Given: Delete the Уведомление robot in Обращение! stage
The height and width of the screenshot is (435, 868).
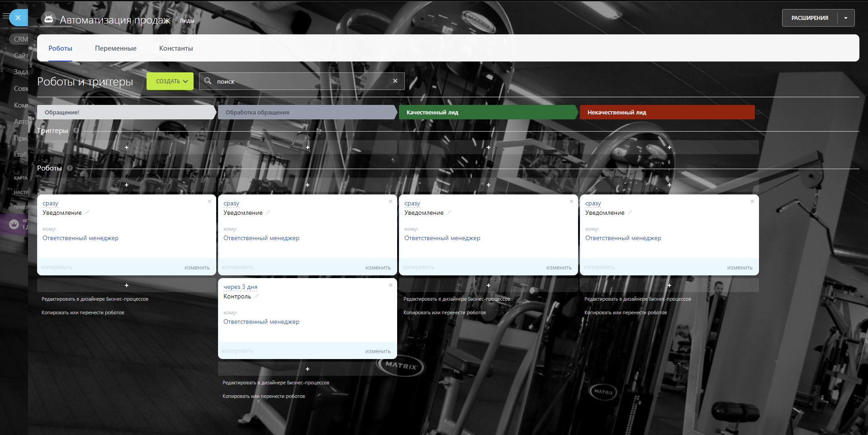Looking at the screenshot, I should coord(210,202).
